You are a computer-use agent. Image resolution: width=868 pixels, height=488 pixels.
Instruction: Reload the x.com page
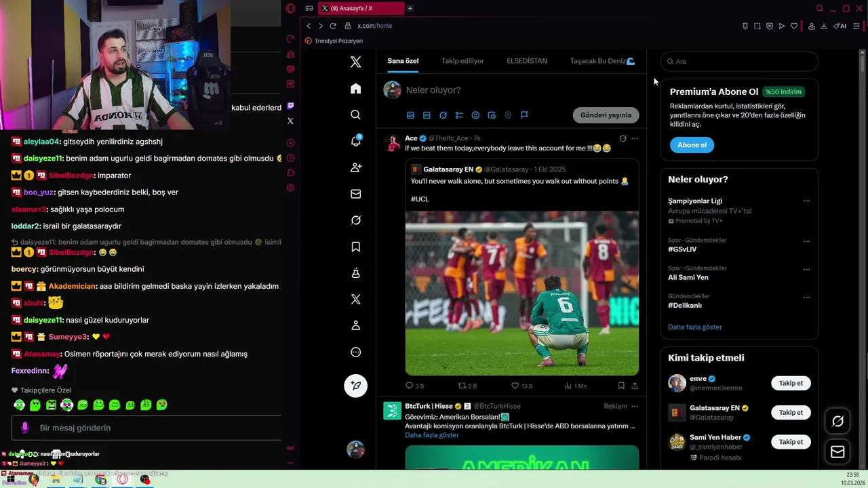333,26
